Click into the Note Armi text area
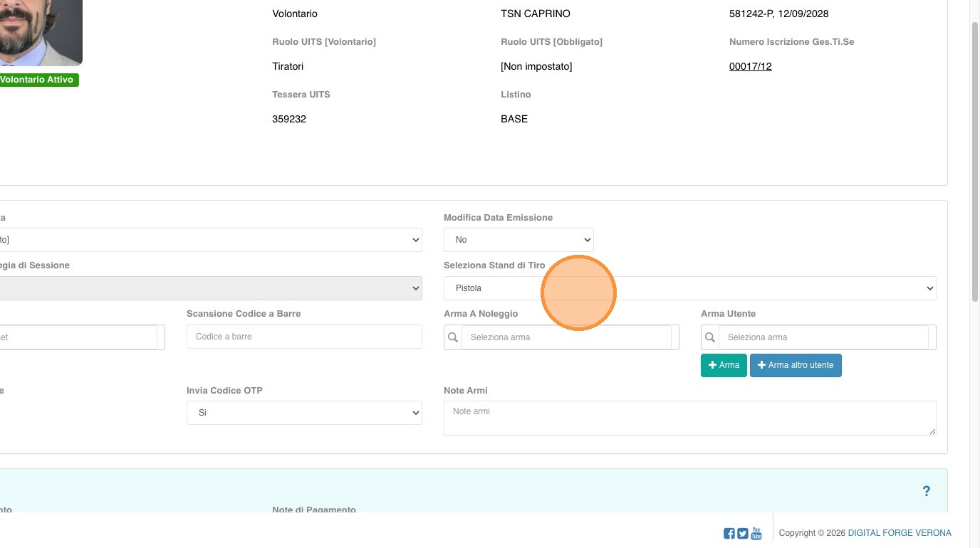980x548 pixels. (x=689, y=418)
